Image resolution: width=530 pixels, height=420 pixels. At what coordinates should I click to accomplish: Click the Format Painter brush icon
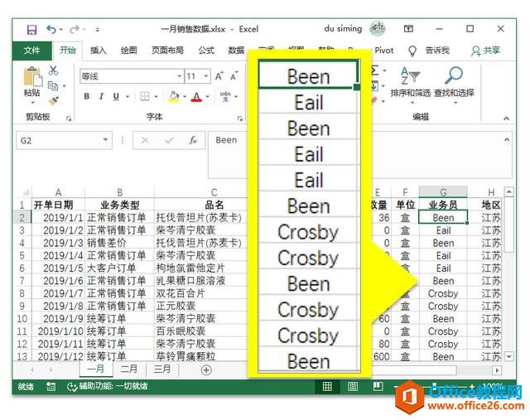tap(53, 100)
